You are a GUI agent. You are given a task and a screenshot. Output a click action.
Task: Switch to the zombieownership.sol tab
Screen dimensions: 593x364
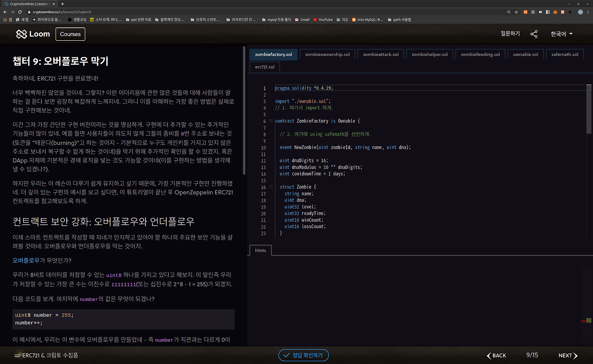tap(327, 54)
